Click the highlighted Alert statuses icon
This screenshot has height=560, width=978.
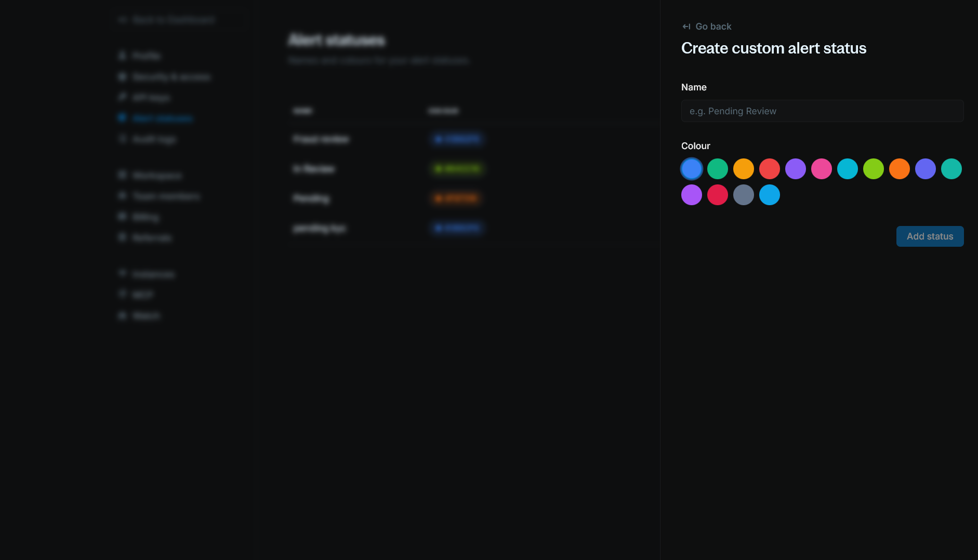(x=122, y=118)
